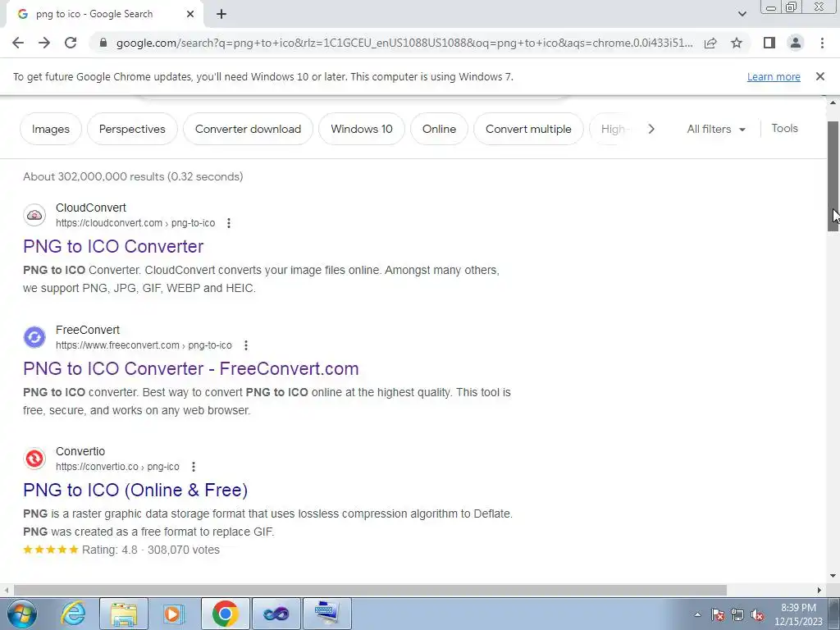Click the Convertio star rating
The width and height of the screenshot is (840, 630).
[x=51, y=550]
